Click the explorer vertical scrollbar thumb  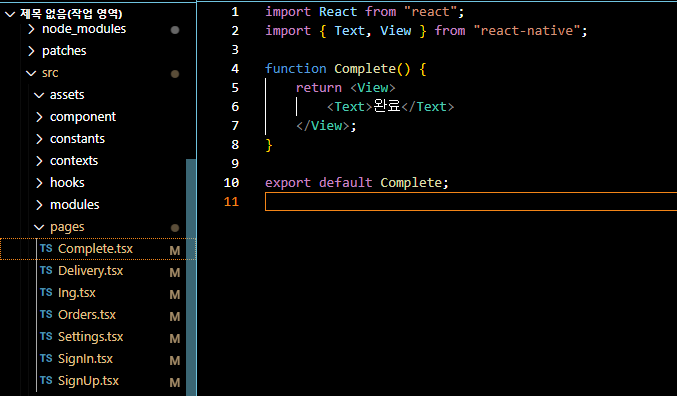(191, 277)
